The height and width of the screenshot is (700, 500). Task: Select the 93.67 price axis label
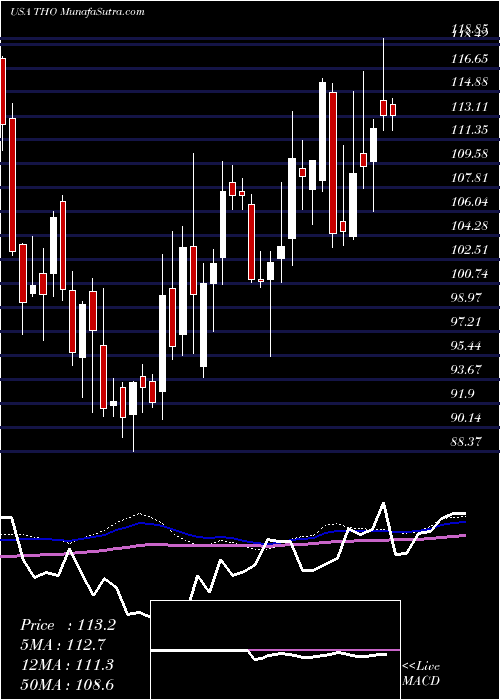pos(467,370)
